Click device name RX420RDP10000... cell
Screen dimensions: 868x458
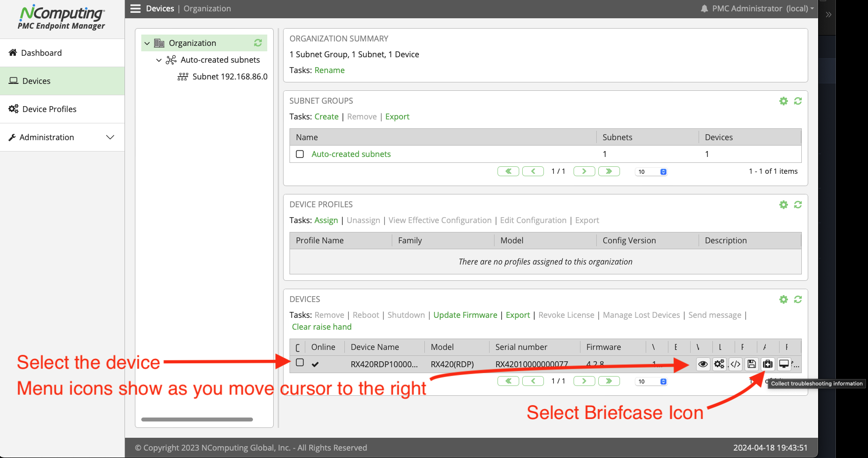(384, 364)
